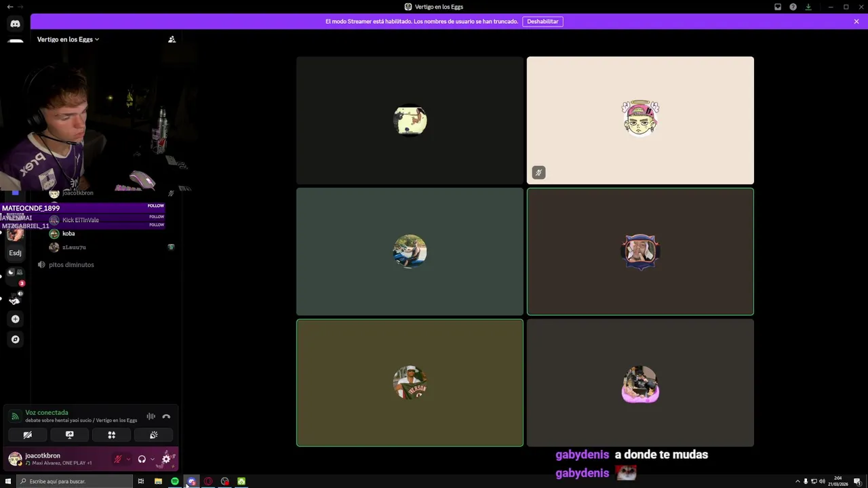Open Spotify from the taskbar
Viewport: 868px width, 488px height.
pyautogui.click(x=175, y=481)
